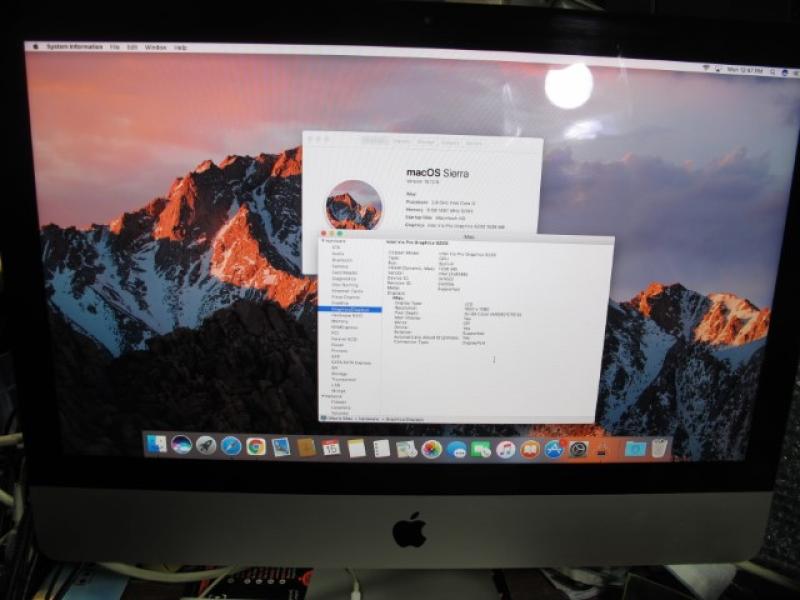Select Locations under Network in sidebar
800x600 pixels.
click(341, 408)
